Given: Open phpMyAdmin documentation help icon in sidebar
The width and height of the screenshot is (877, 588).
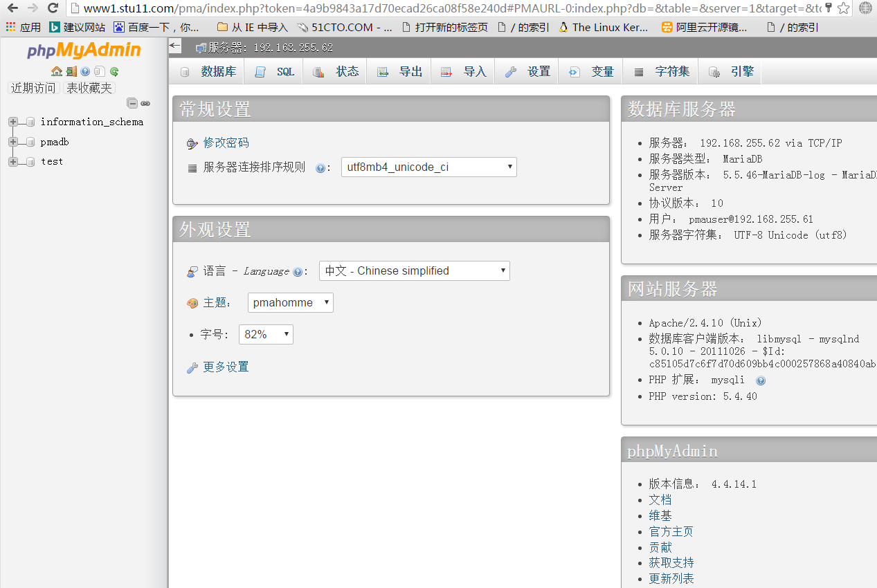Looking at the screenshot, I should click(x=85, y=71).
